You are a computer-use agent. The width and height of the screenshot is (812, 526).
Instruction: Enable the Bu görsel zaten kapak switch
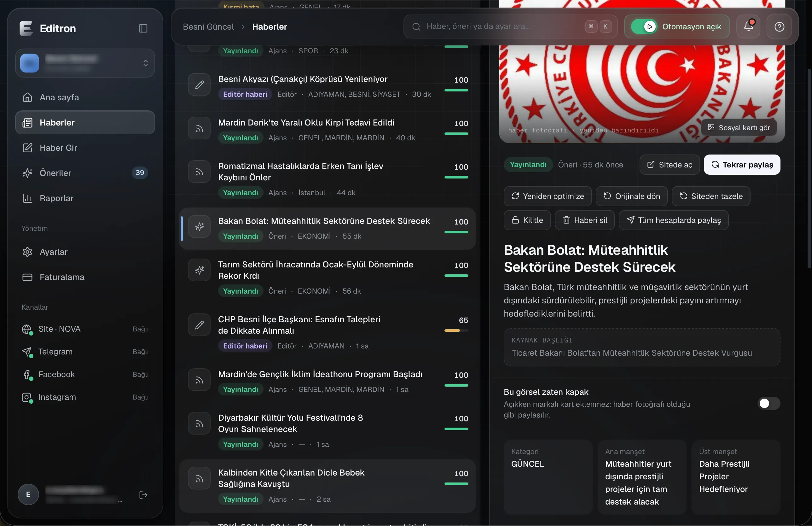(x=769, y=403)
